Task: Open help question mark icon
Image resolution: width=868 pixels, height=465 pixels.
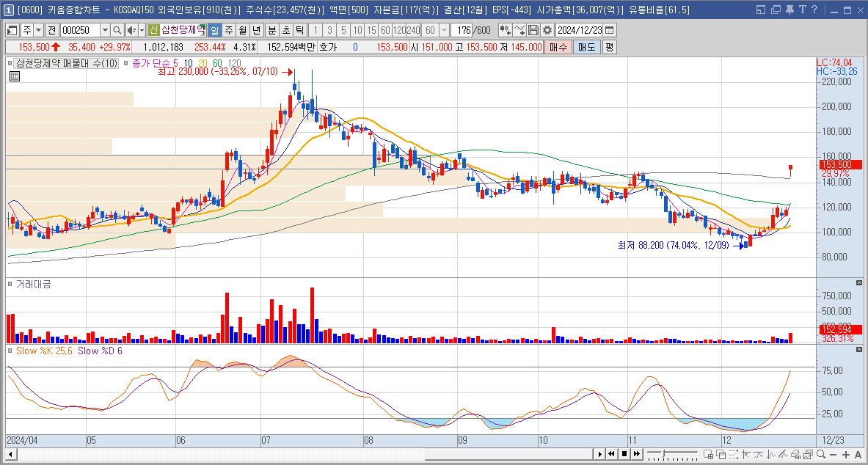Action: pos(814,10)
